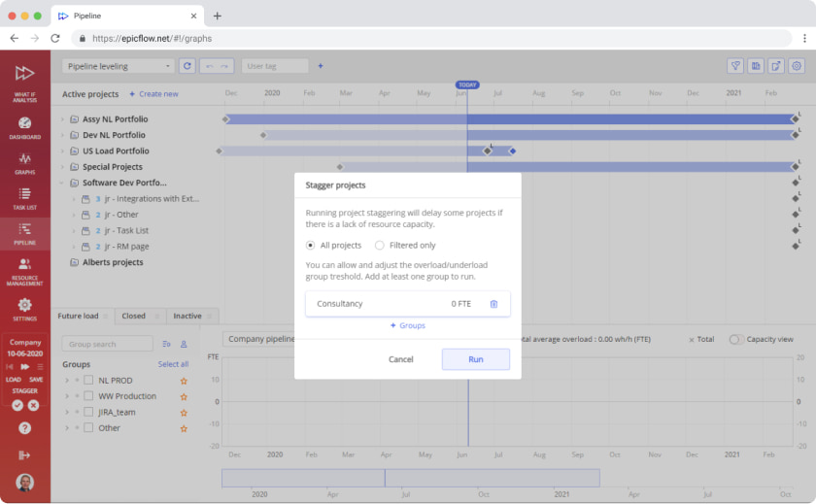Favorite the Other group star

point(184,428)
